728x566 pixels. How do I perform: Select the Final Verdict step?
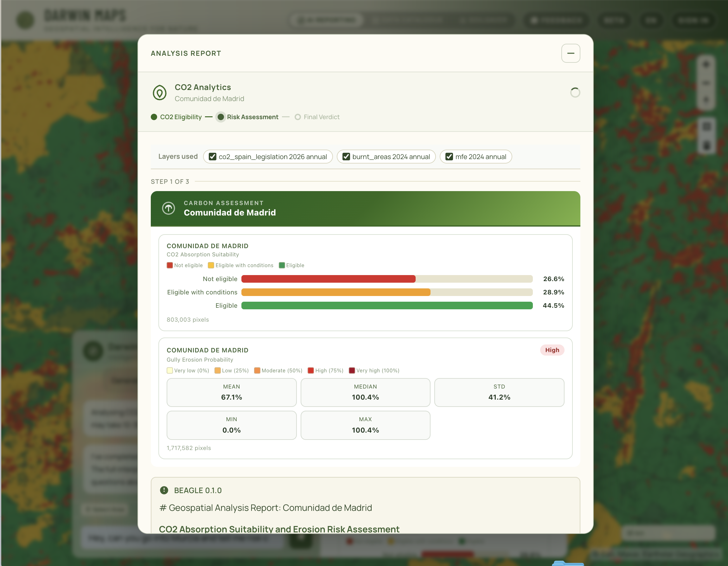[317, 117]
